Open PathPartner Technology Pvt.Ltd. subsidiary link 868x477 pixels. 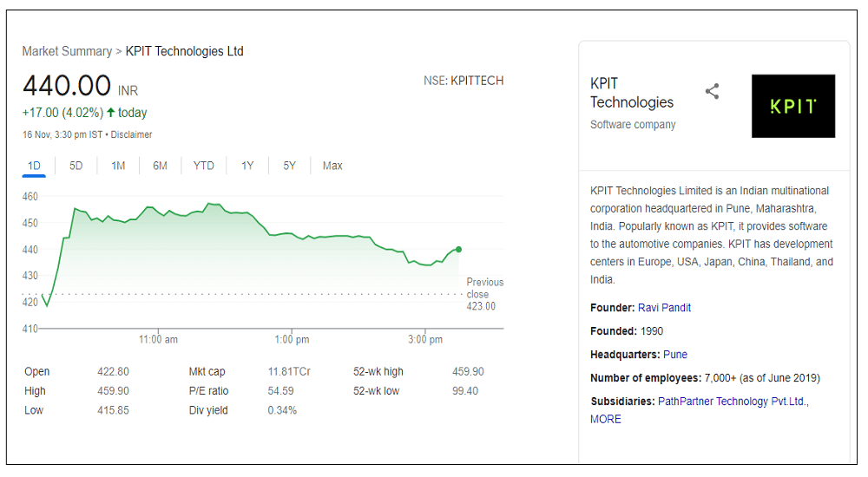tap(733, 402)
